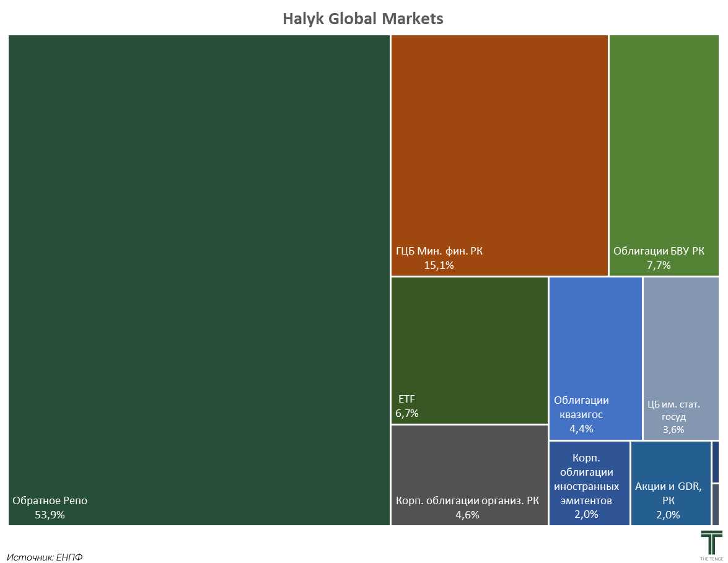Click the 3,6% value label
Viewport: 728px width, 563px height.
673,429
